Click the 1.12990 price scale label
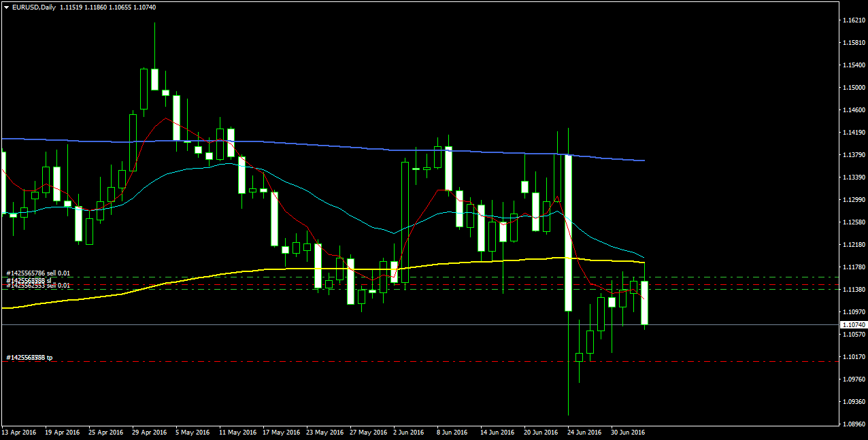The width and height of the screenshot is (868, 440). coord(854,200)
